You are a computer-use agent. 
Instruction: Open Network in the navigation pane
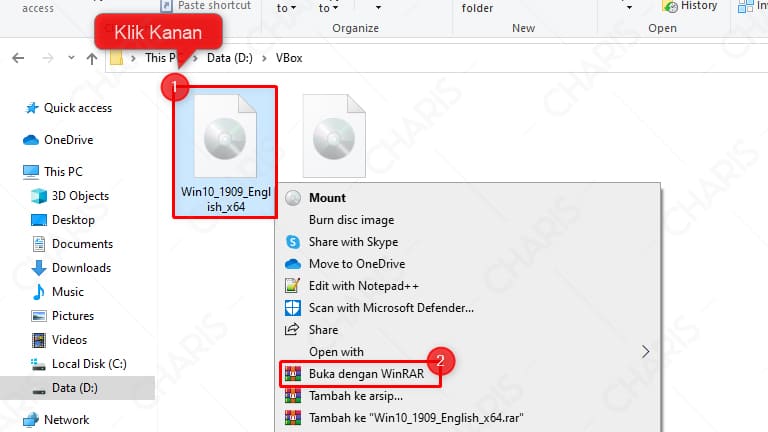click(67, 420)
